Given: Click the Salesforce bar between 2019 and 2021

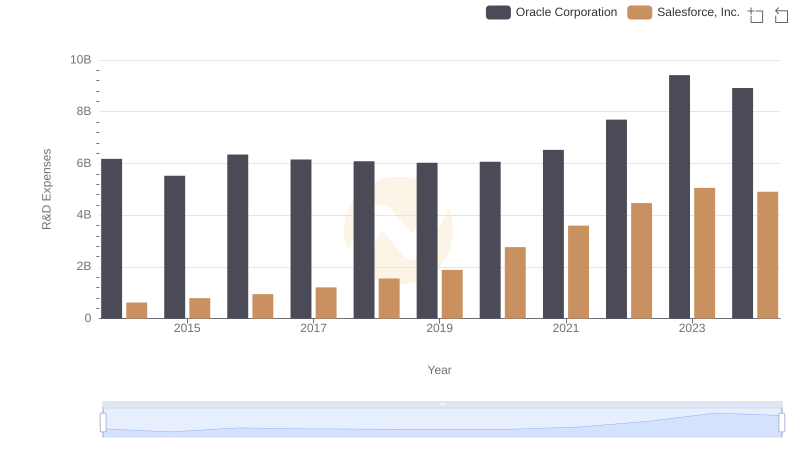Looking at the screenshot, I should point(515,283).
